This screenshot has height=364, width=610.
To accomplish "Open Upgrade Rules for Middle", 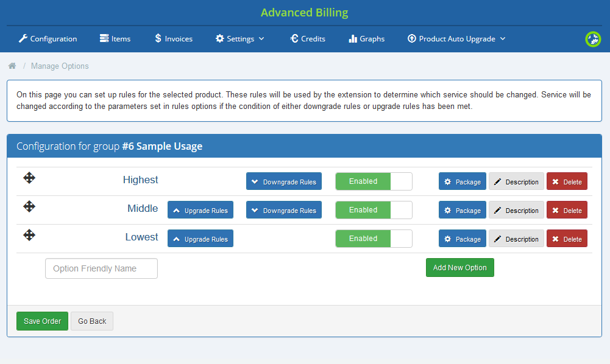I will 200,210.
